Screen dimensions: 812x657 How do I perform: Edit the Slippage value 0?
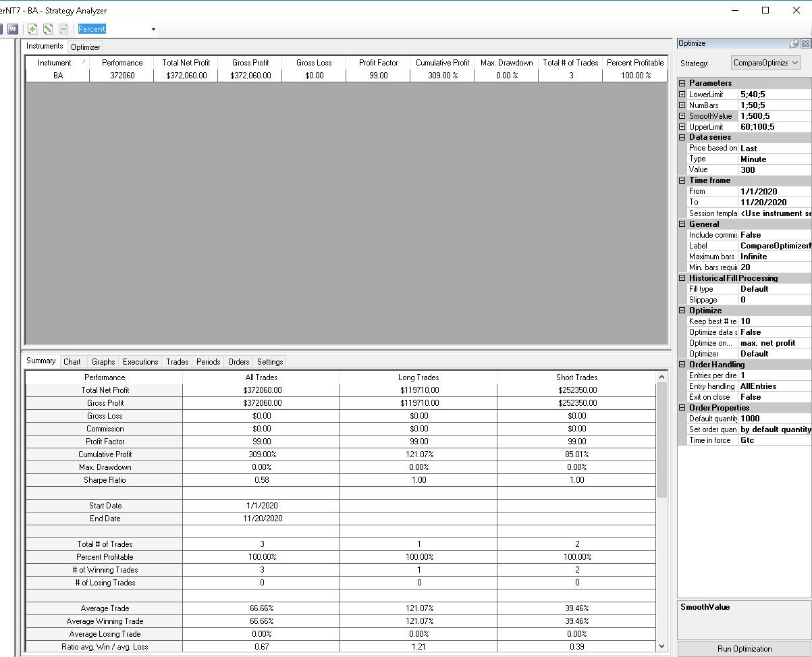775,300
